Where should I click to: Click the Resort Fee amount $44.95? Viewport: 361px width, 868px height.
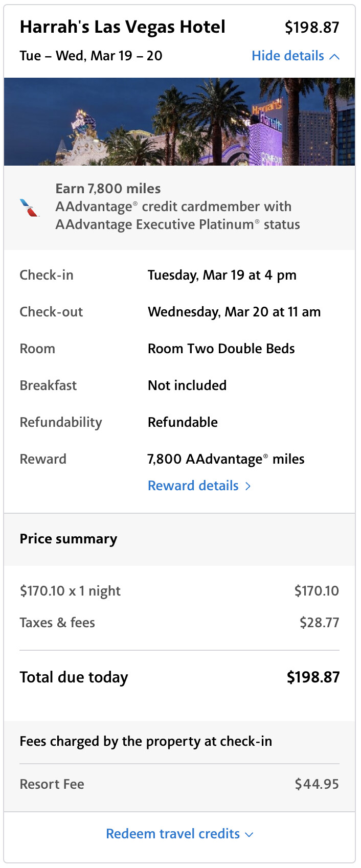317,784
